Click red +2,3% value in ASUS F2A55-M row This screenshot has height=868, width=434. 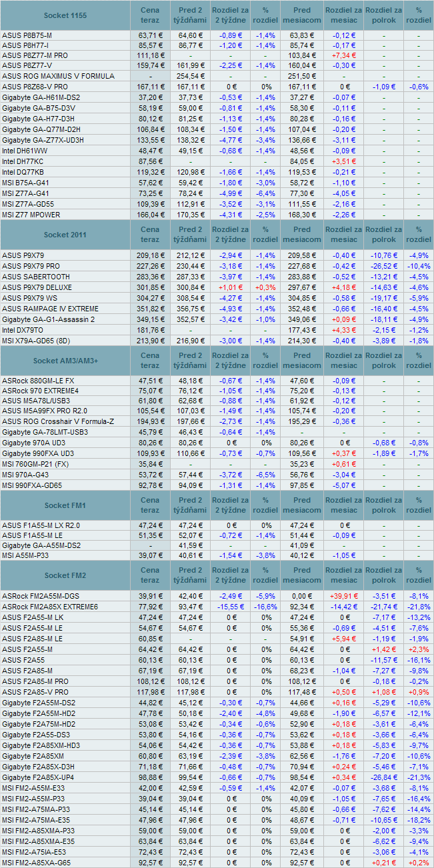[x=418, y=649]
